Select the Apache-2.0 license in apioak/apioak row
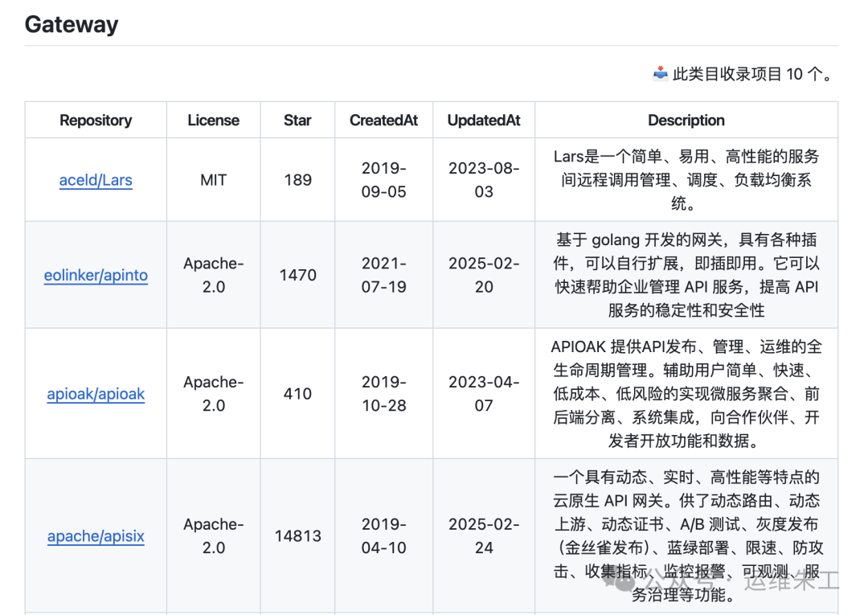Viewport: 868px width, 615px height. coord(214,394)
